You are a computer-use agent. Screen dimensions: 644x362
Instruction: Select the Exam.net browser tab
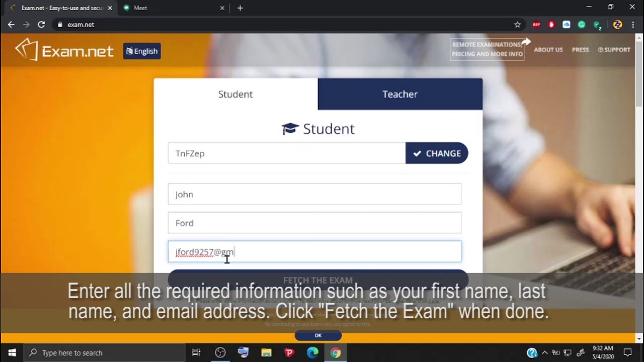[x=60, y=8]
